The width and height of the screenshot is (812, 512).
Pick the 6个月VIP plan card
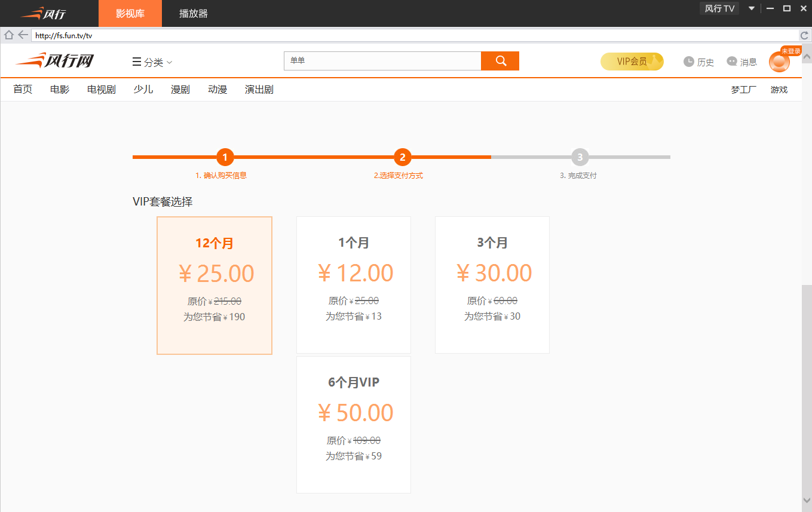(x=354, y=424)
